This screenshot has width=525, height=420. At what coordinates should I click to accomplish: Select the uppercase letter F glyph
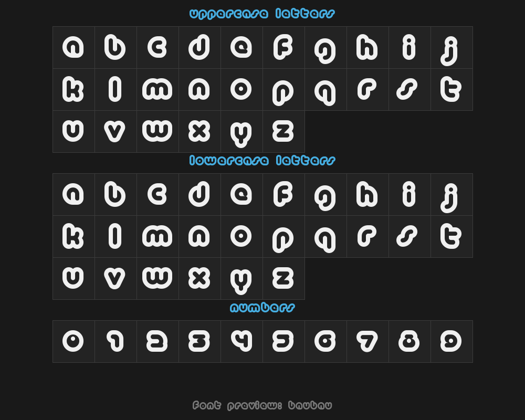coord(283,48)
